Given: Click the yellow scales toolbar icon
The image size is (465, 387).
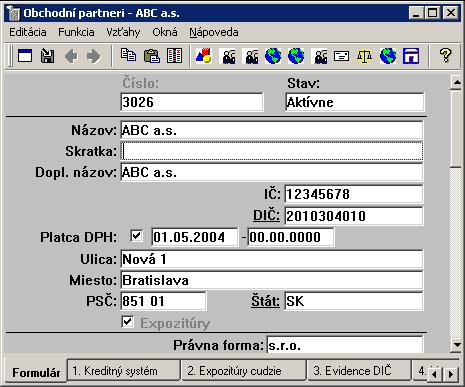Looking at the screenshot, I should (x=364, y=56).
